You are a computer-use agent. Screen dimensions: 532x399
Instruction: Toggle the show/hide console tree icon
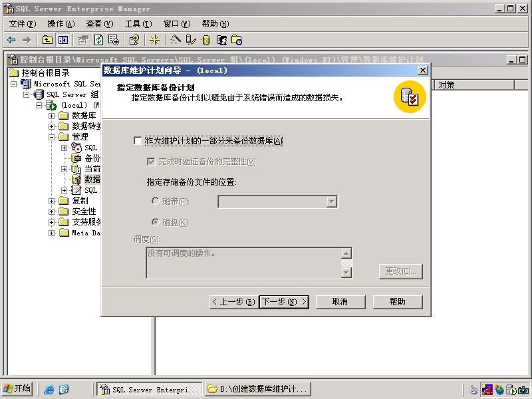coord(63,40)
